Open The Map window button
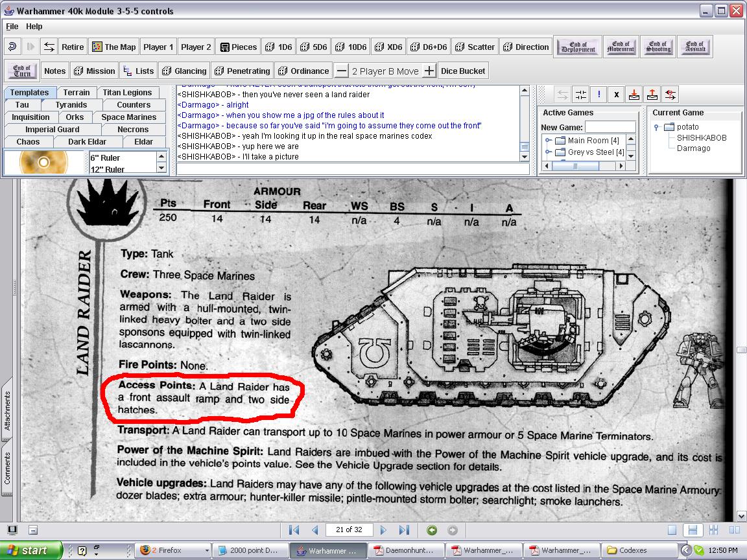Image resolution: width=747 pixels, height=560 pixels. click(114, 47)
